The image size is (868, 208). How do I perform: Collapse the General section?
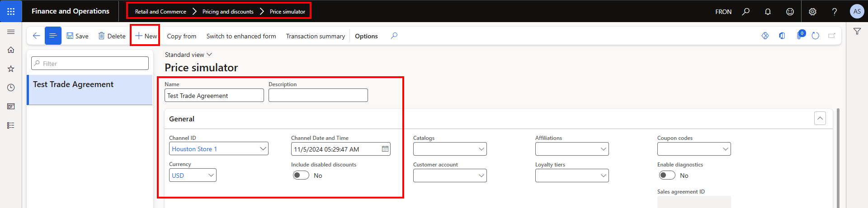pos(820,118)
